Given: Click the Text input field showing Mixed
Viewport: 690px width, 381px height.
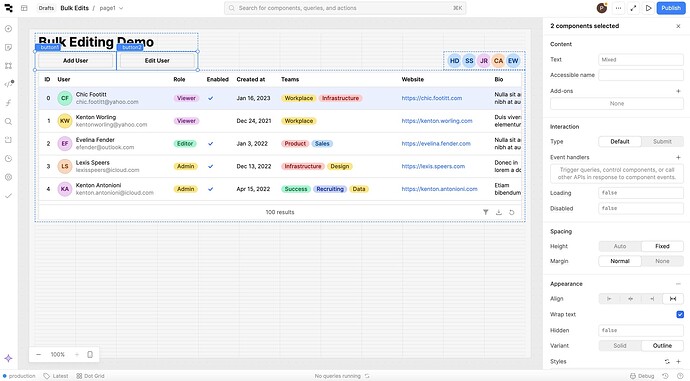Looking at the screenshot, I should click(x=641, y=59).
